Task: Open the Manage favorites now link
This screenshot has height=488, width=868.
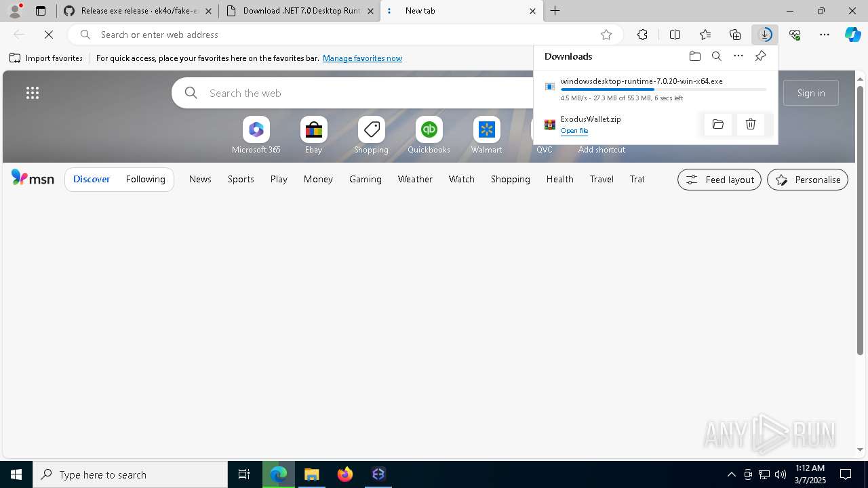Action: 362,58
